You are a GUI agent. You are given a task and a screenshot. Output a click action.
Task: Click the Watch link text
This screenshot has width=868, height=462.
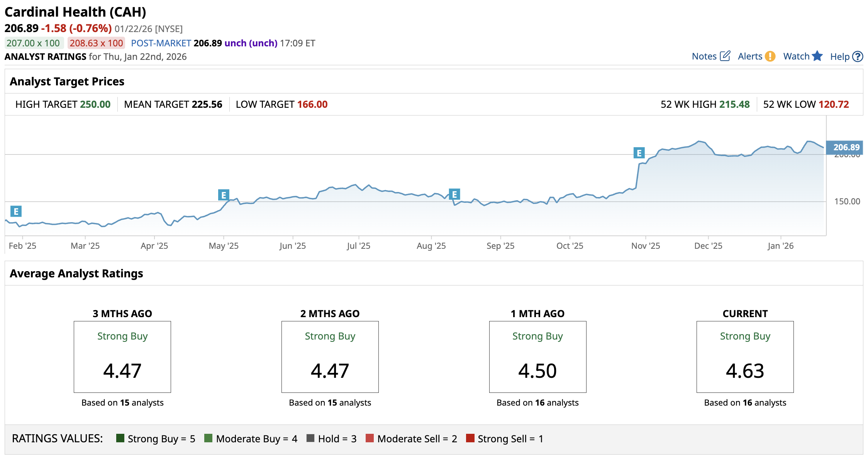coord(796,56)
